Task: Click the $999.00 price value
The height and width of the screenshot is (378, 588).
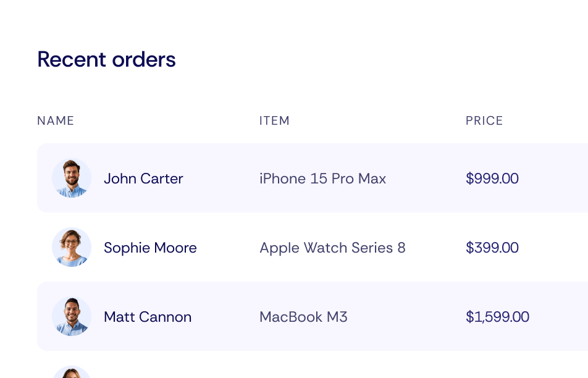Action: click(x=492, y=178)
